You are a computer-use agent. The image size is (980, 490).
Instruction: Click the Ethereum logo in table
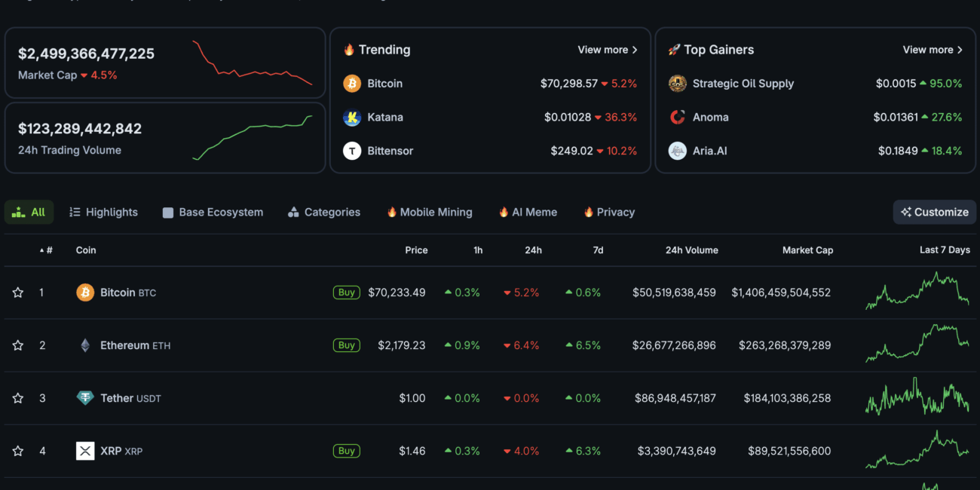click(x=85, y=345)
